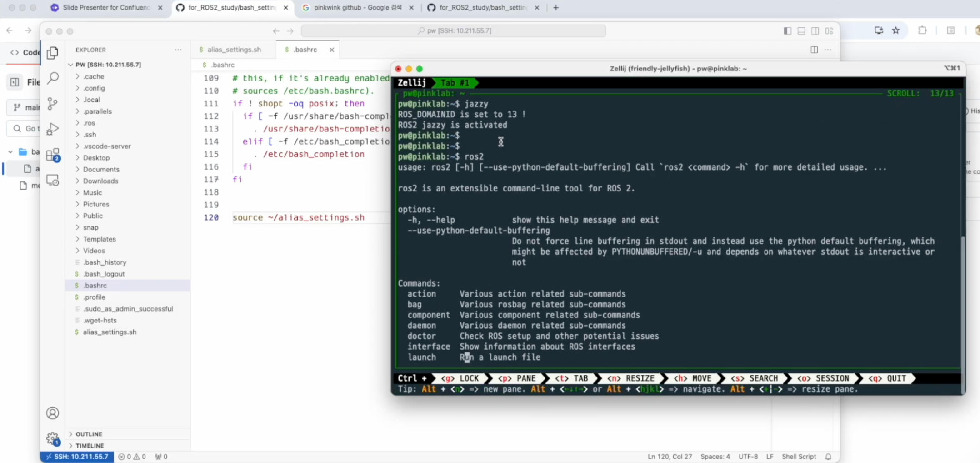Image resolution: width=980 pixels, height=463 pixels.
Task: Open editor more actions ellipsis
Action: click(828, 50)
